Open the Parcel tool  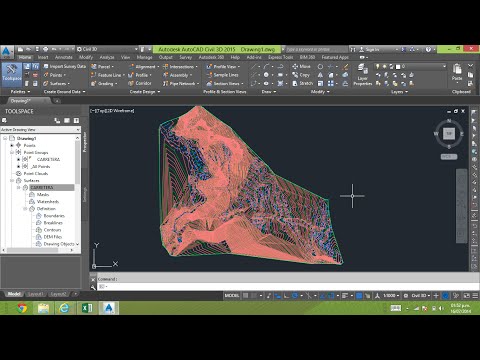coord(102,66)
